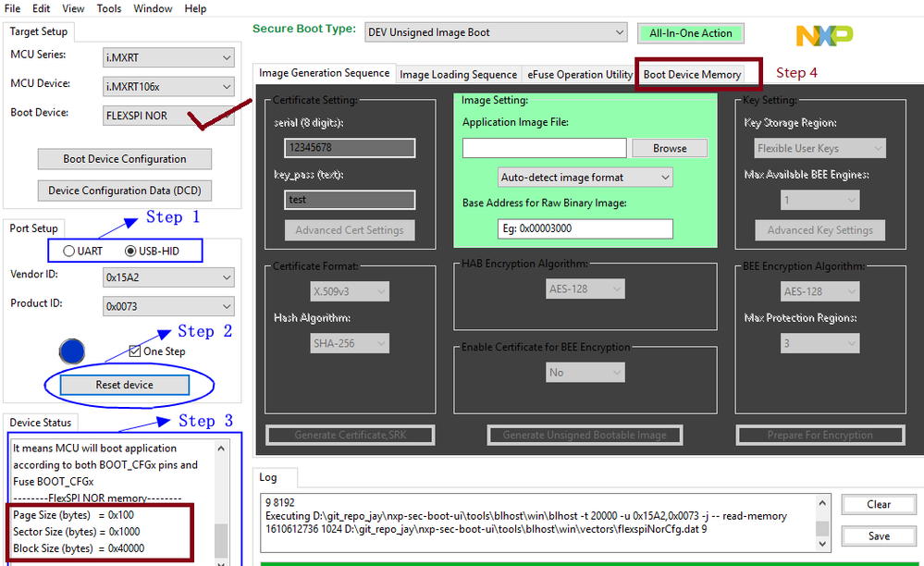Open the Max Available BEE Engines dropdown
The image size is (924, 566).
pyautogui.click(x=819, y=201)
